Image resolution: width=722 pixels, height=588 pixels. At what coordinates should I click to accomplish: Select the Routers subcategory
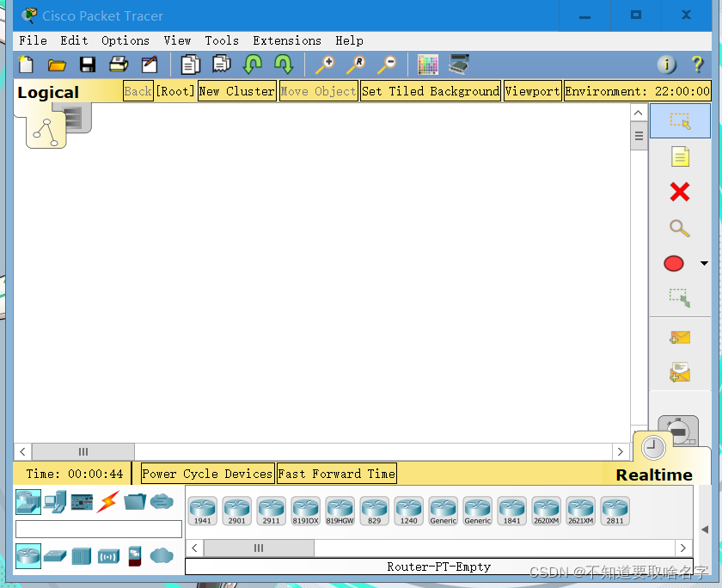click(x=28, y=556)
